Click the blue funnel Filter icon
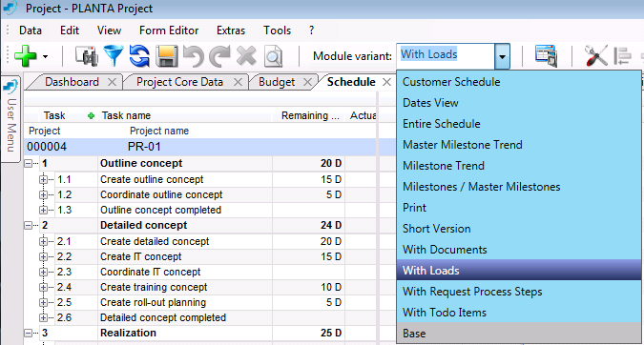This screenshot has width=644, height=345. [114, 56]
